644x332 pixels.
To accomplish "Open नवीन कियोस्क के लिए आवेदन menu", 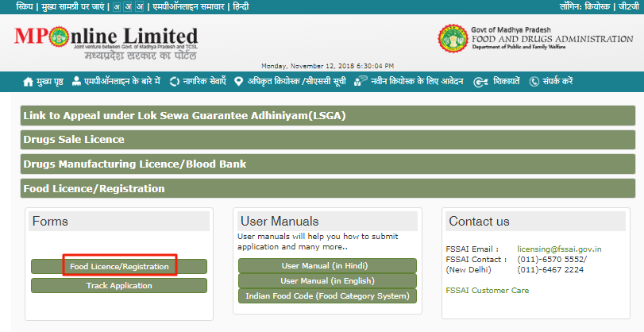I will (417, 81).
